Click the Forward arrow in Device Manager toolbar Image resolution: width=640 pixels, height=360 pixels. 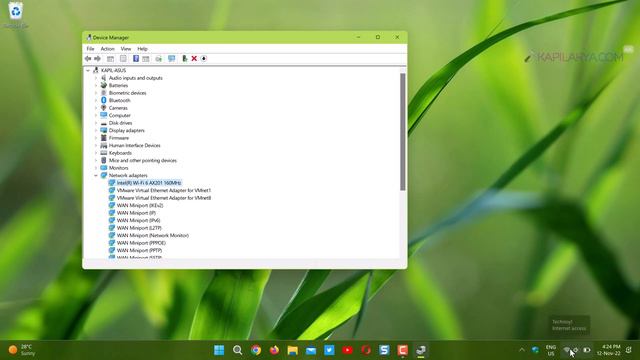pyautogui.click(x=97, y=59)
